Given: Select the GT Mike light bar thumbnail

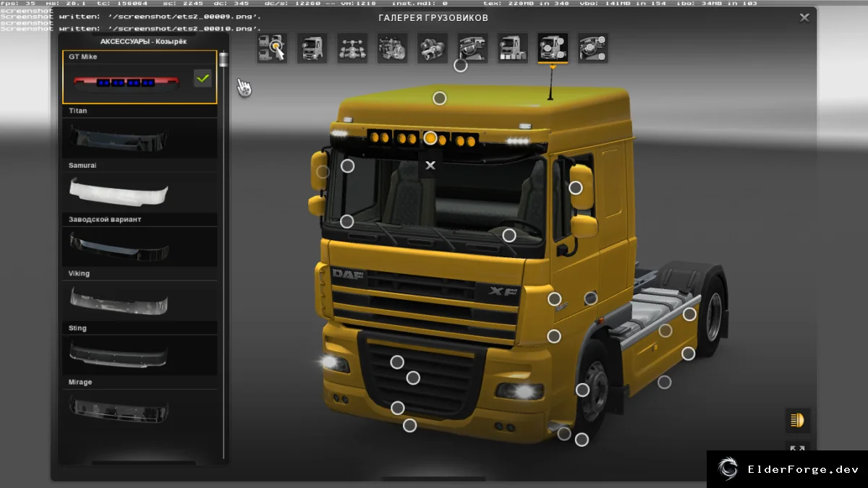Looking at the screenshot, I should pyautogui.click(x=127, y=82).
